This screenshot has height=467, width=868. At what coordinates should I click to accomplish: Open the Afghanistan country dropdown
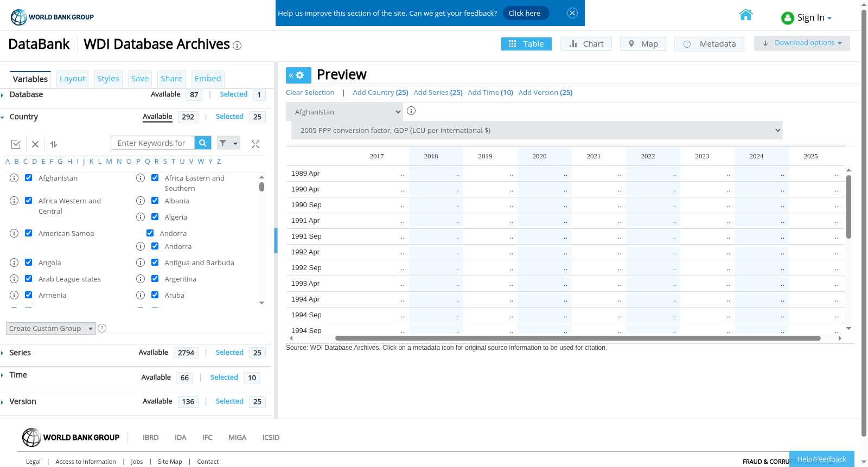click(344, 112)
